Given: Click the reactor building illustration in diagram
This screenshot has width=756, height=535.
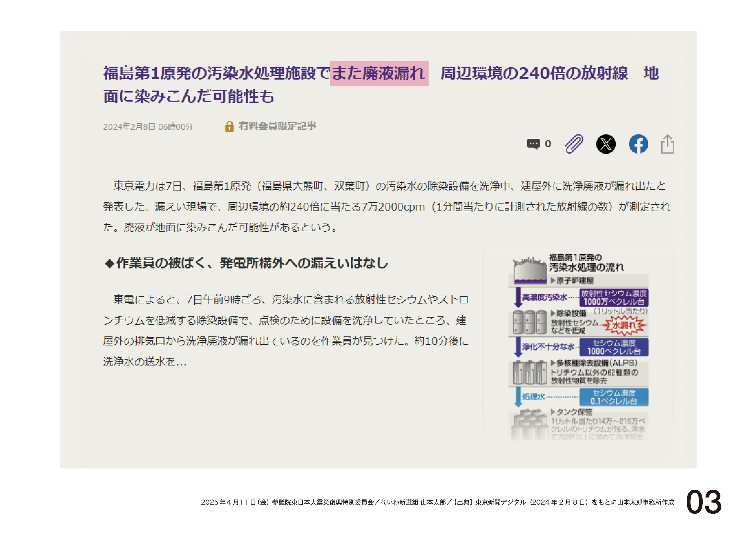Looking at the screenshot, I should (x=529, y=271).
